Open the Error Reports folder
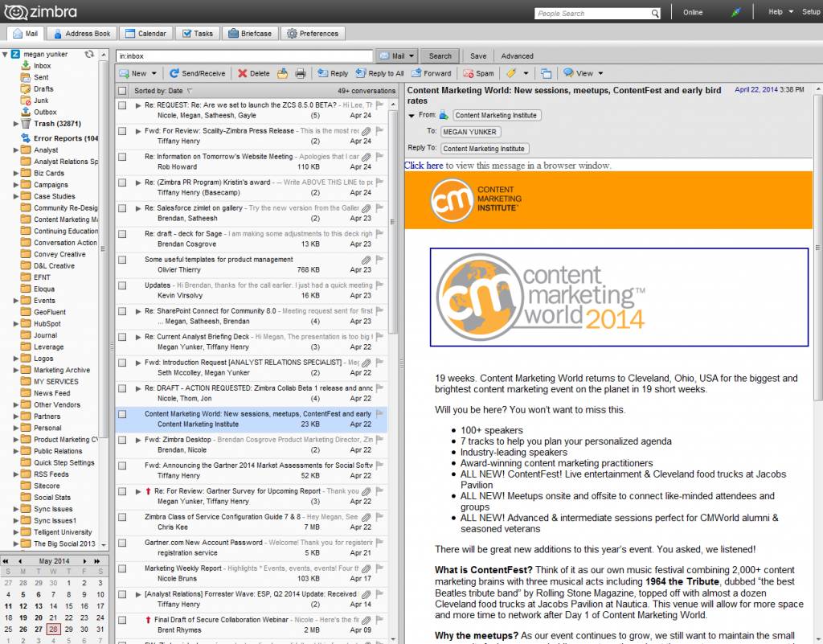The height and width of the screenshot is (644, 823). pos(65,138)
